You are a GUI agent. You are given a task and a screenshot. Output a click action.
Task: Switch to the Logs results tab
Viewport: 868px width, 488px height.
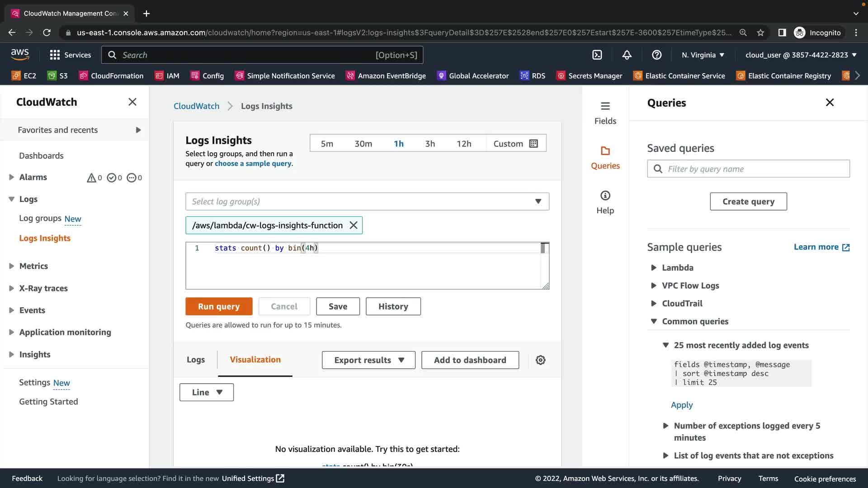[195, 360]
